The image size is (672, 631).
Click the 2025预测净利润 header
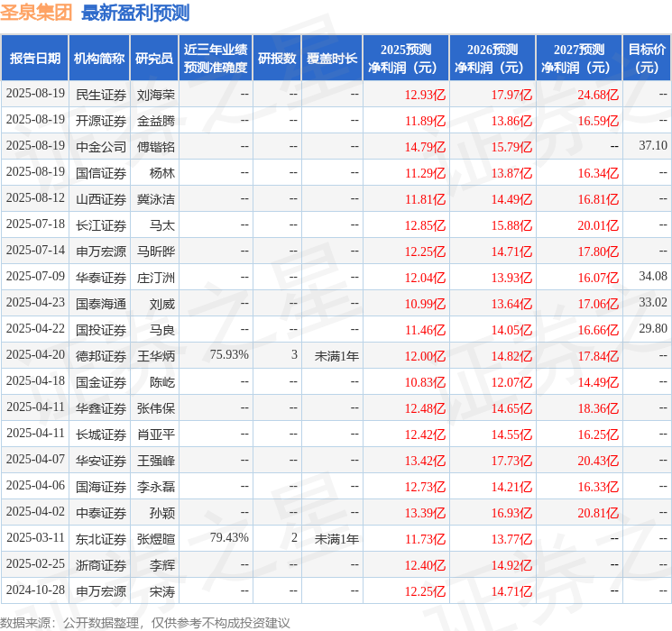pos(406,59)
